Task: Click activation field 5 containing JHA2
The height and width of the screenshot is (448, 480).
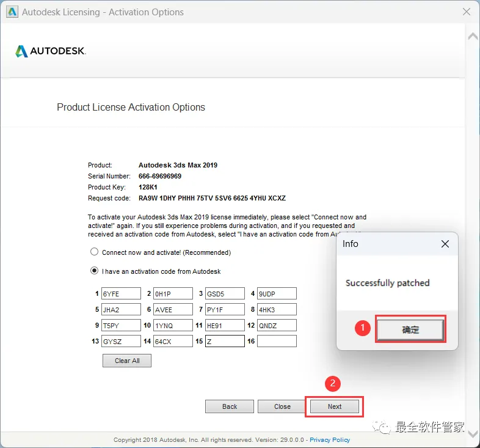Action: (122, 309)
